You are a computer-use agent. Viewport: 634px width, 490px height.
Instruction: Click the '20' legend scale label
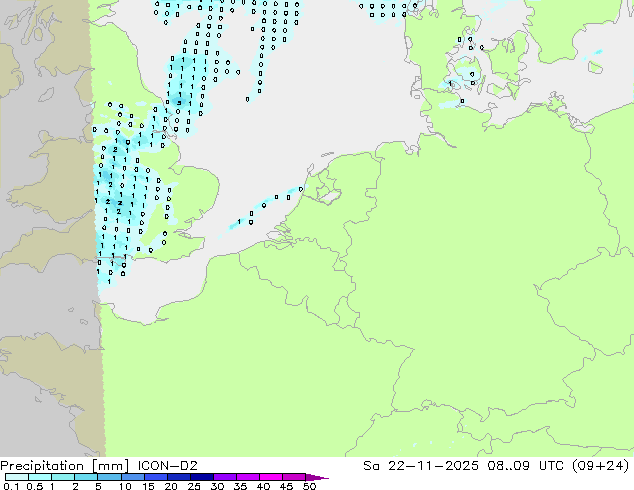[x=171, y=486]
